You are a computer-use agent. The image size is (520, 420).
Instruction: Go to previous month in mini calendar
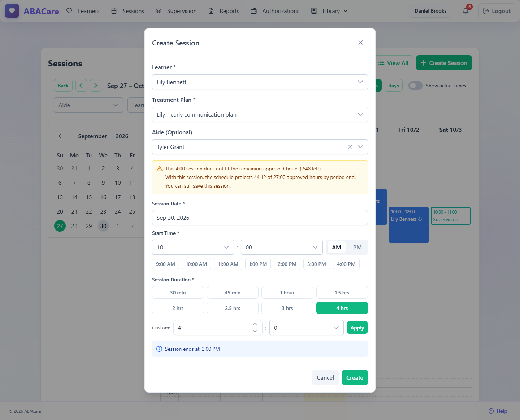(x=60, y=136)
